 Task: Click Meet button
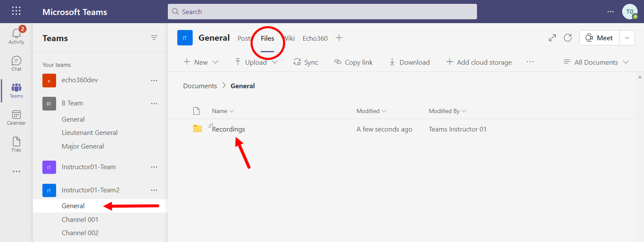599,38
